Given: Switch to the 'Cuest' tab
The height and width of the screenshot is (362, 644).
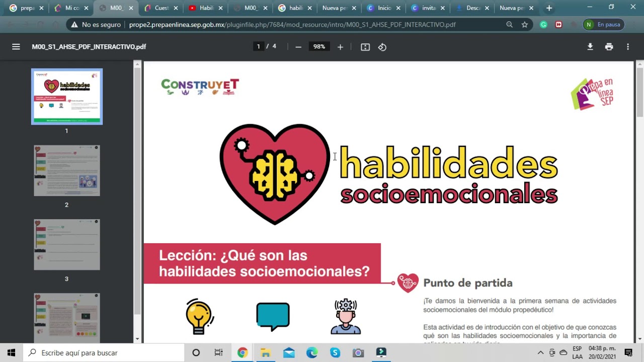Looking at the screenshot, I should [161, 8].
